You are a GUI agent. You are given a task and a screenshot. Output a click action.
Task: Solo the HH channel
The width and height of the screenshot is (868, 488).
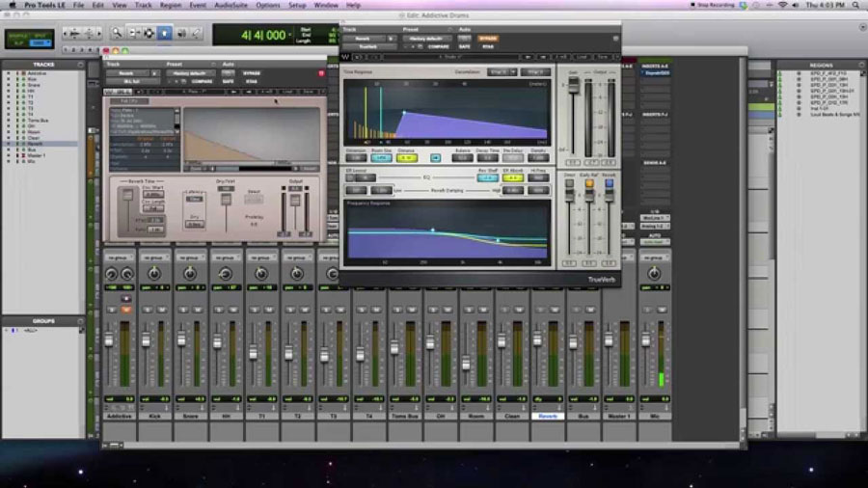[x=219, y=310]
